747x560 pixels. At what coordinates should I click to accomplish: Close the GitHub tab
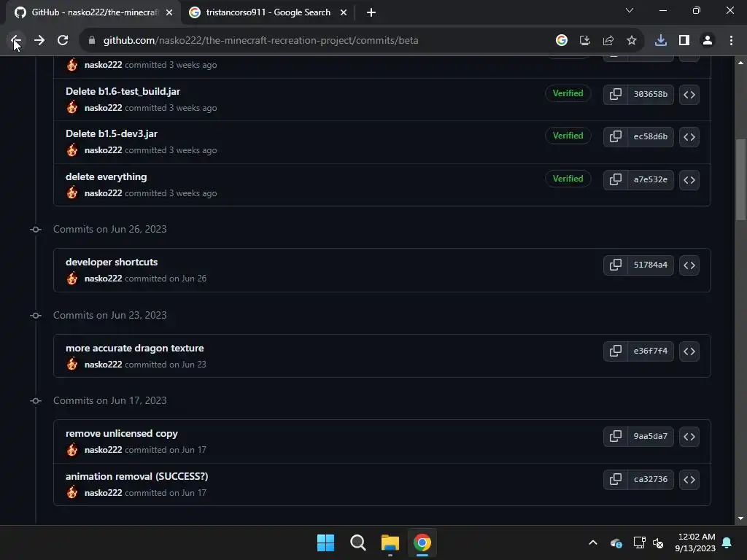click(169, 12)
